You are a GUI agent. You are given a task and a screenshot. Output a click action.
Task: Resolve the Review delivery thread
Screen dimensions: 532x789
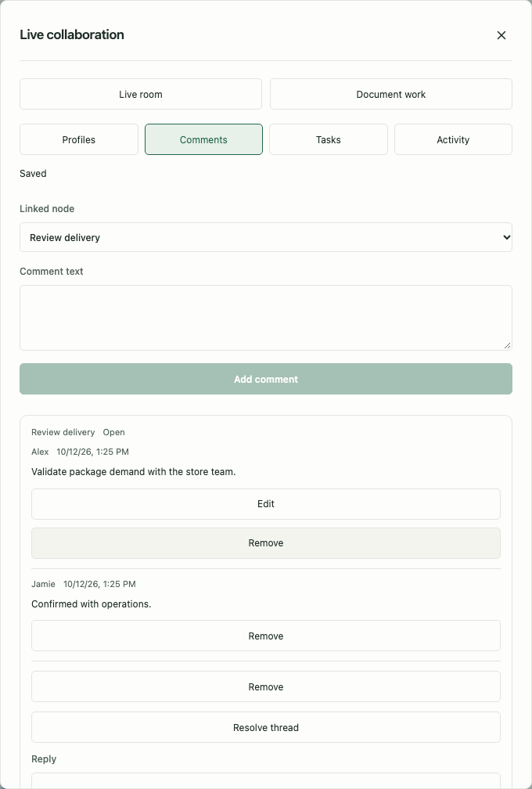click(x=266, y=728)
